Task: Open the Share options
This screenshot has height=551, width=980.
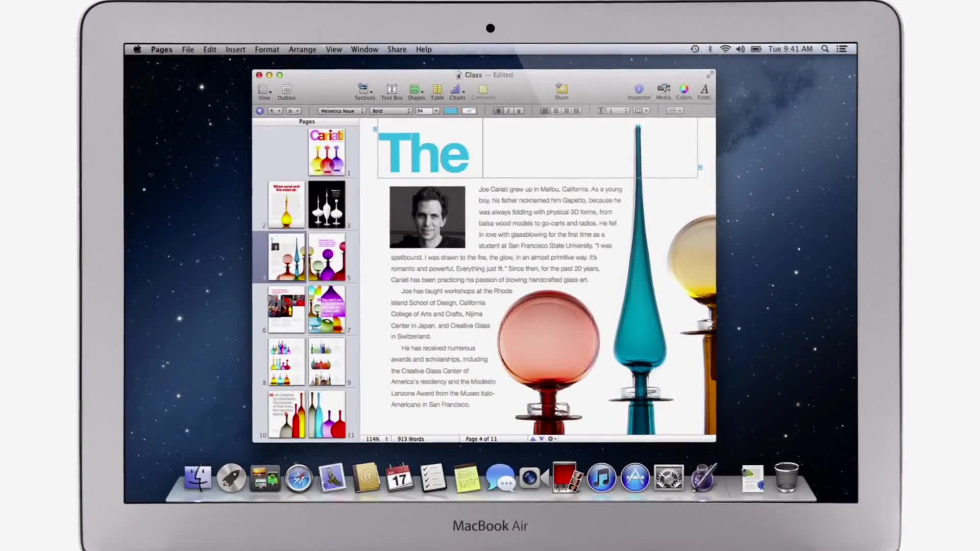Action: coord(562,91)
